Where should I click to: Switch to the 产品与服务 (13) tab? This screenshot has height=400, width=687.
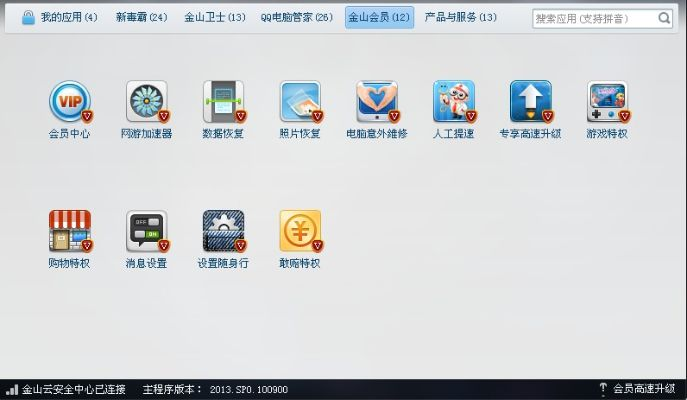(460, 18)
